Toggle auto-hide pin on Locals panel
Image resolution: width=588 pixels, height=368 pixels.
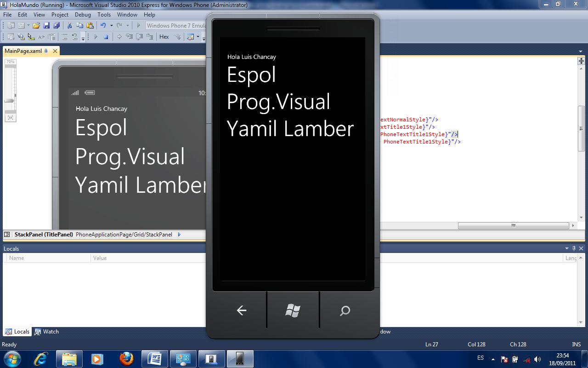574,248
